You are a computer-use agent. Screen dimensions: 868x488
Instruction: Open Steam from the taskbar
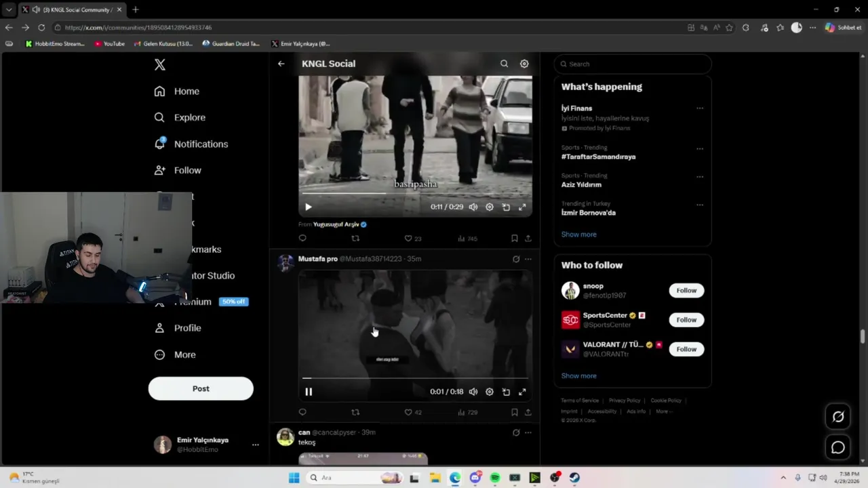point(574,478)
